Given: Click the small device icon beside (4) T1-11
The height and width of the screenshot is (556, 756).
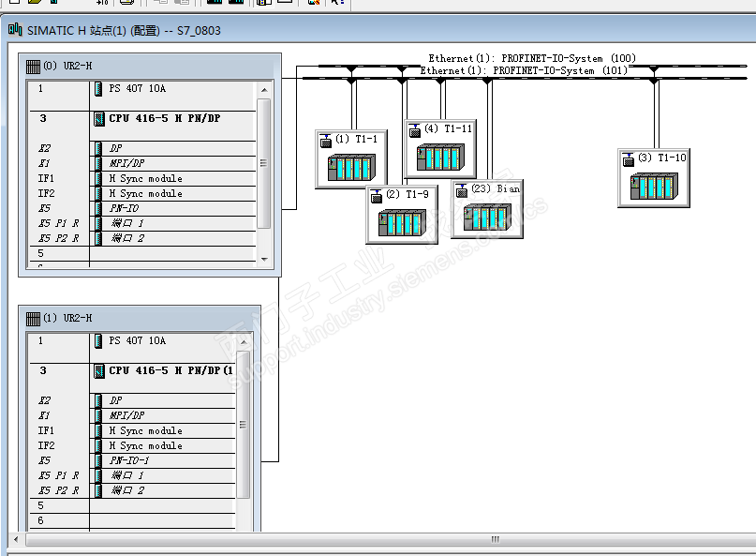Looking at the screenshot, I should (x=415, y=130).
